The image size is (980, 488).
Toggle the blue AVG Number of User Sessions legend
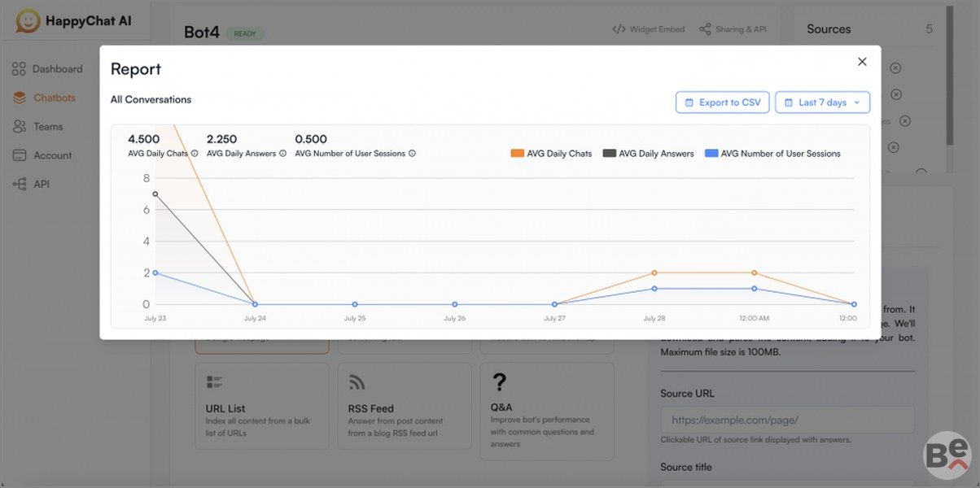point(772,154)
